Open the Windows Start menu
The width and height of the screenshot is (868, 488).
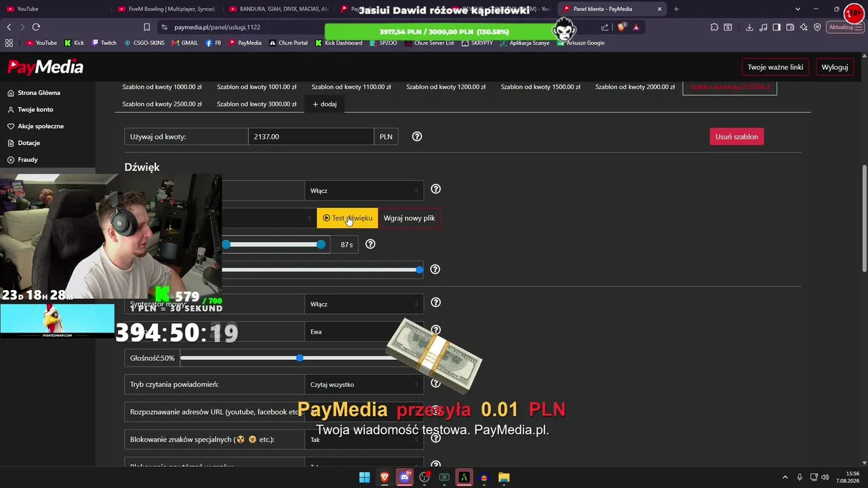pos(364,477)
